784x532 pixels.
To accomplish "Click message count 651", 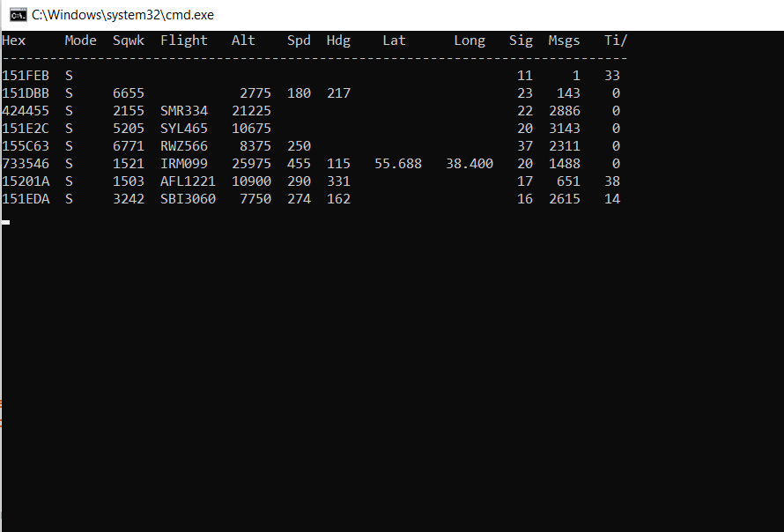I will (568, 181).
